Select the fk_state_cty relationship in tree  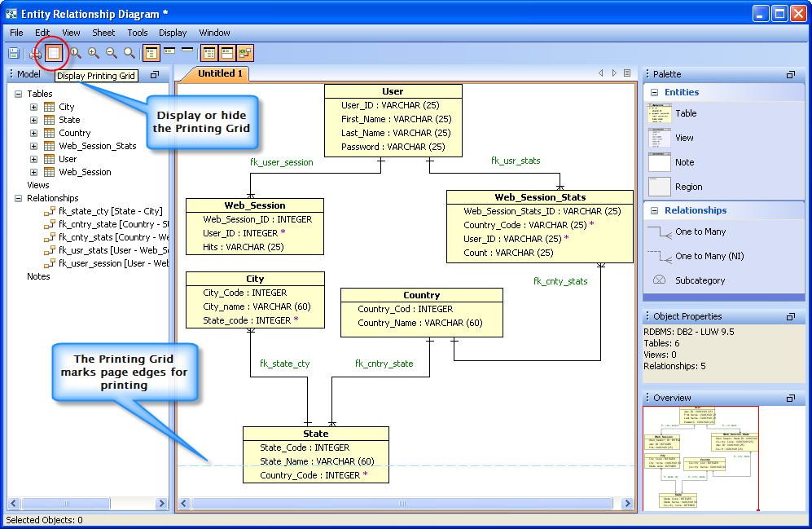[110, 211]
